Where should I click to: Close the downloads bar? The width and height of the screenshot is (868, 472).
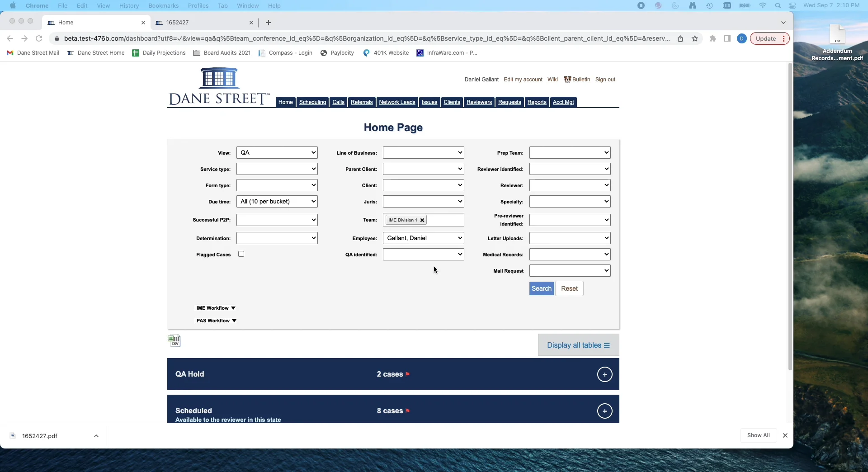pyautogui.click(x=785, y=435)
